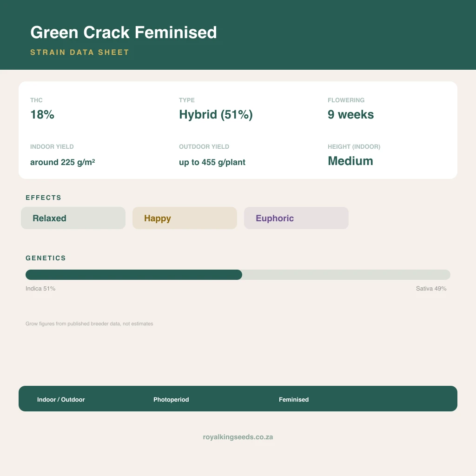Click the Indica 51% label
The width and height of the screenshot is (476, 476).
pos(40,288)
